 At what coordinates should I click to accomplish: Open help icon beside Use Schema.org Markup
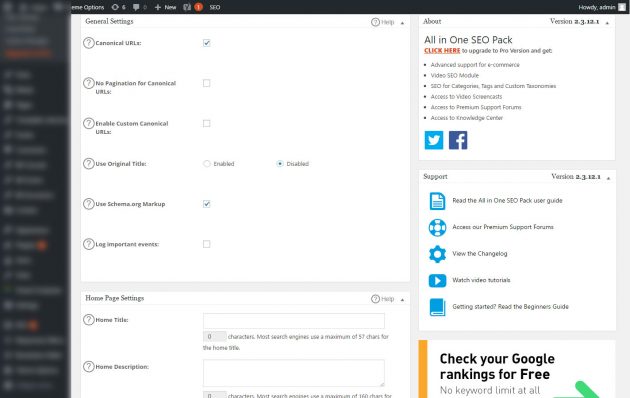pos(88,204)
